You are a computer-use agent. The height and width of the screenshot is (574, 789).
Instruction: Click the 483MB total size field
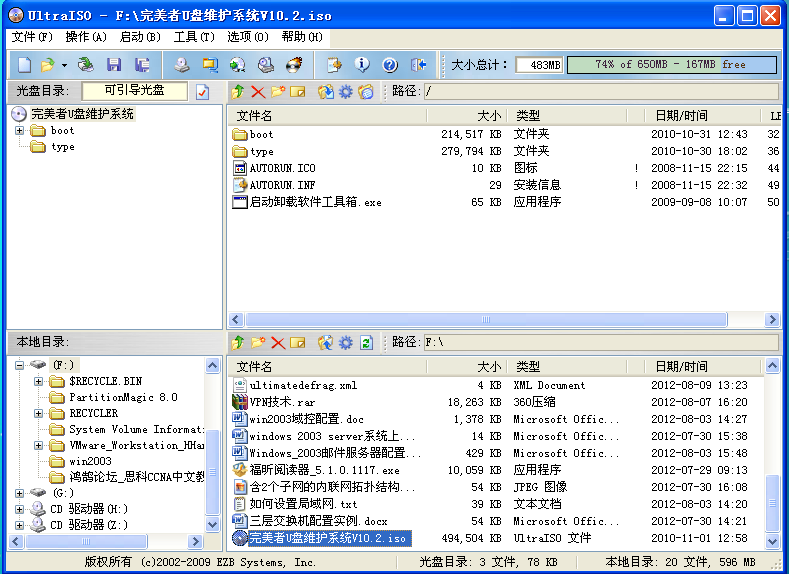(x=539, y=65)
